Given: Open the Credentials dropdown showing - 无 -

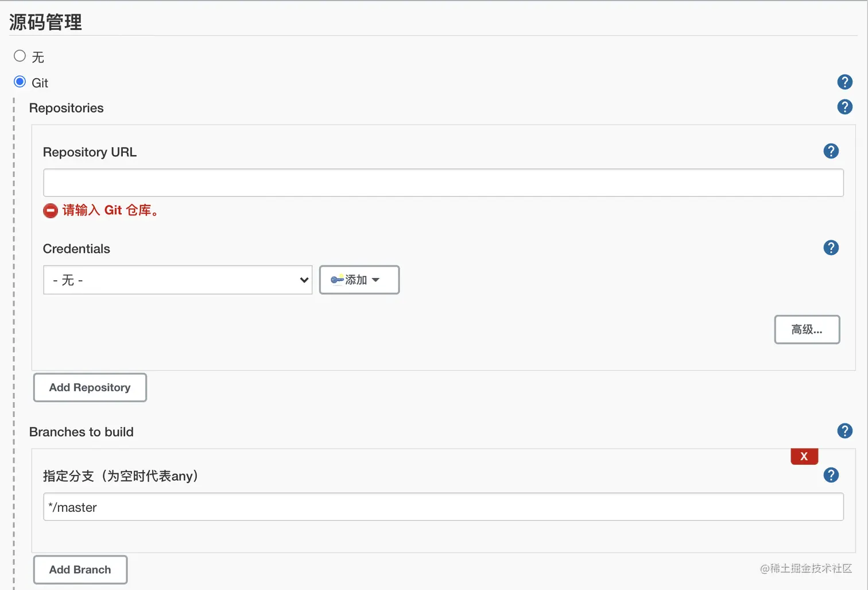Looking at the screenshot, I should 177,280.
